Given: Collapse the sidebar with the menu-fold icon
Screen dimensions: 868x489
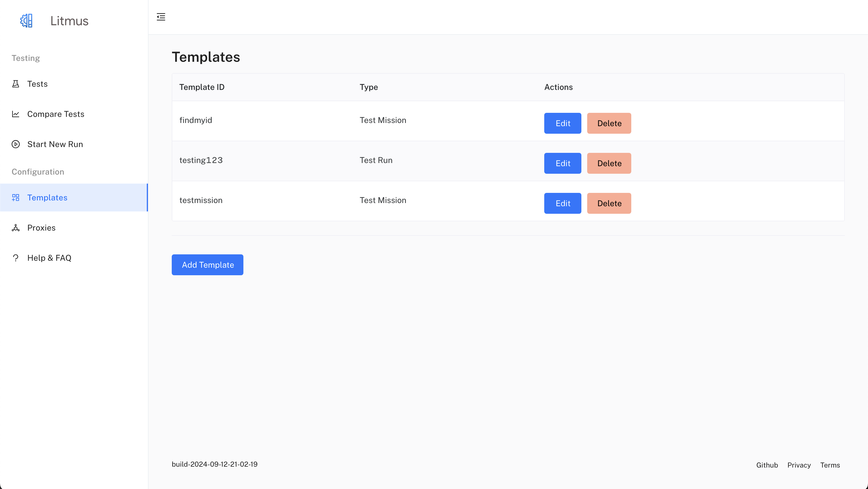Looking at the screenshot, I should [161, 17].
